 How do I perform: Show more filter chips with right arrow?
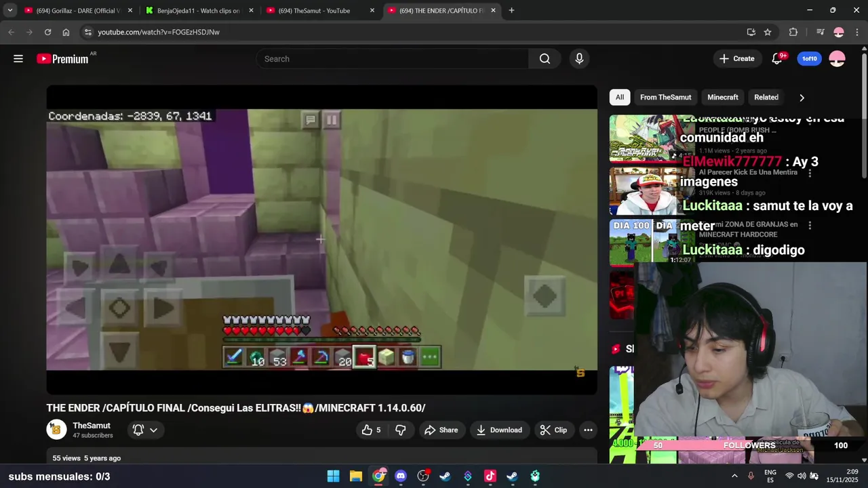[802, 98]
